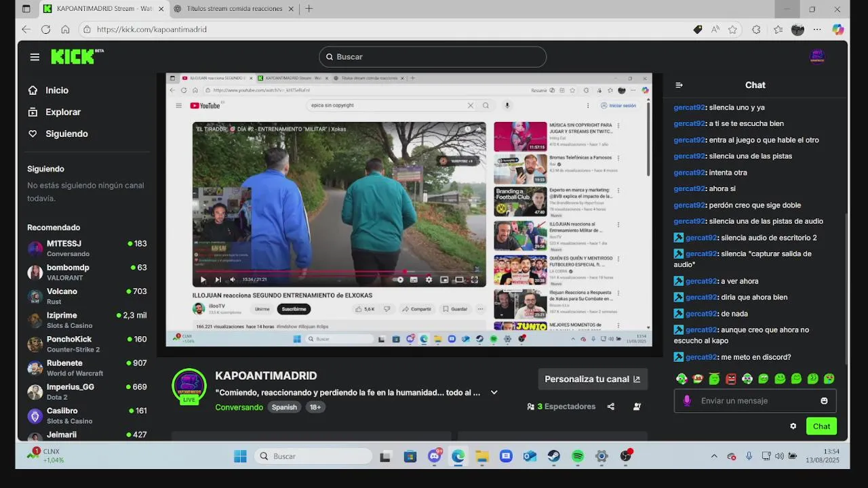Refresh the browser page
Screen dimensions: 868x488
45,29
